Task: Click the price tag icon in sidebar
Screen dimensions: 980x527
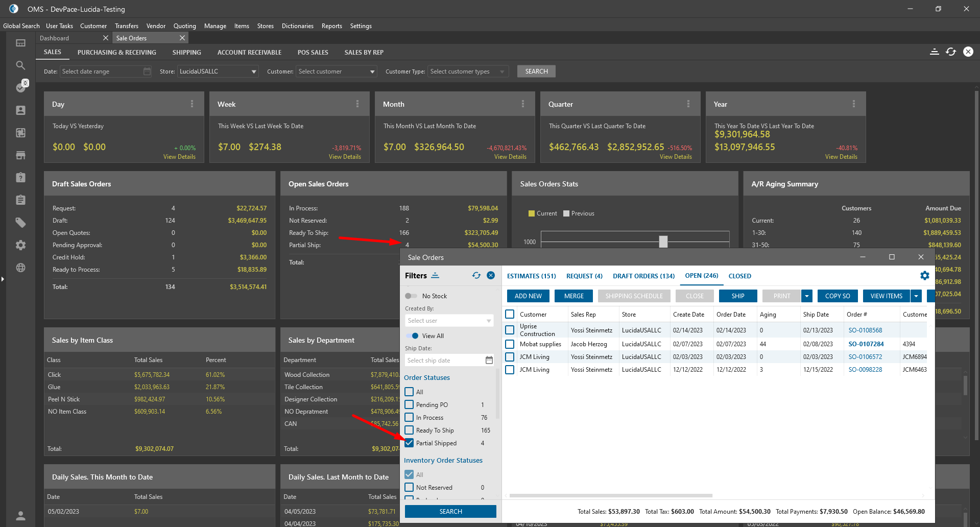Action: tap(20, 223)
